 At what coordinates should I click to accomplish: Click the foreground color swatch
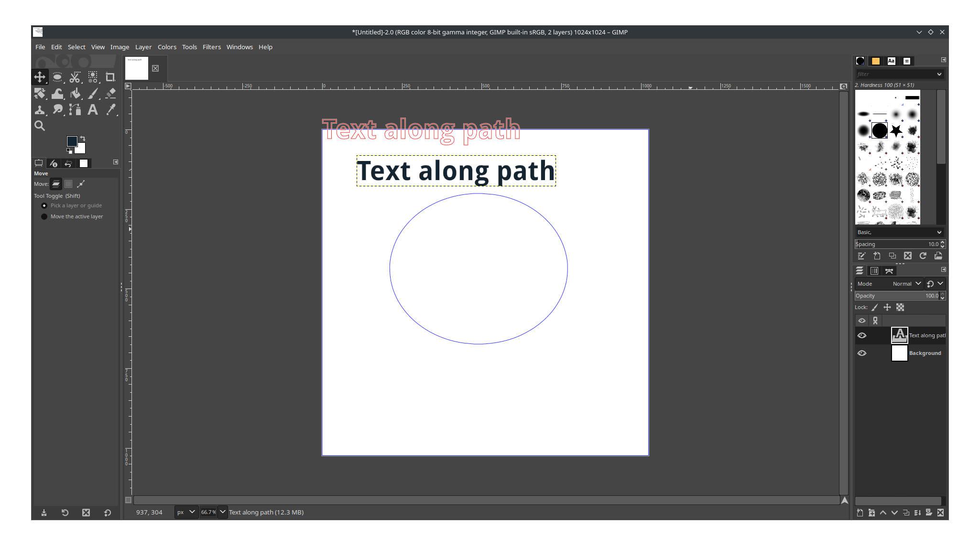pyautogui.click(x=72, y=141)
